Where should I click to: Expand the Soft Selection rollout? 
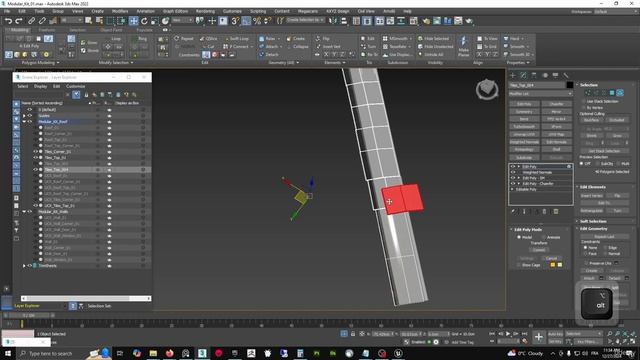593,221
